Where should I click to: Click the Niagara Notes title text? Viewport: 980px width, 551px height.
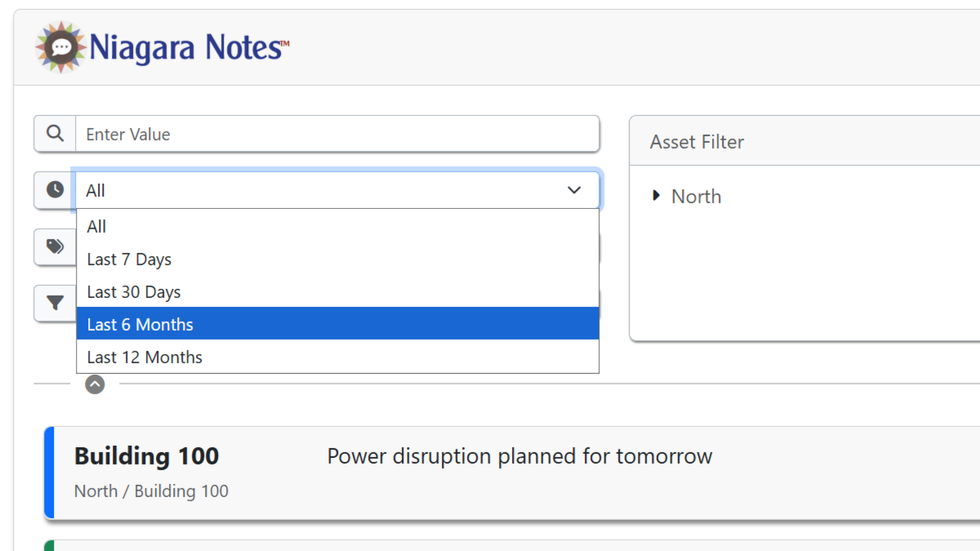click(x=189, y=47)
